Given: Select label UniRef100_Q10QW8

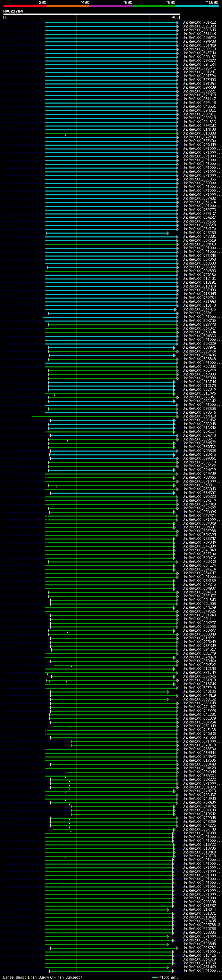Looking at the screenshot, I should tap(199, 133).
